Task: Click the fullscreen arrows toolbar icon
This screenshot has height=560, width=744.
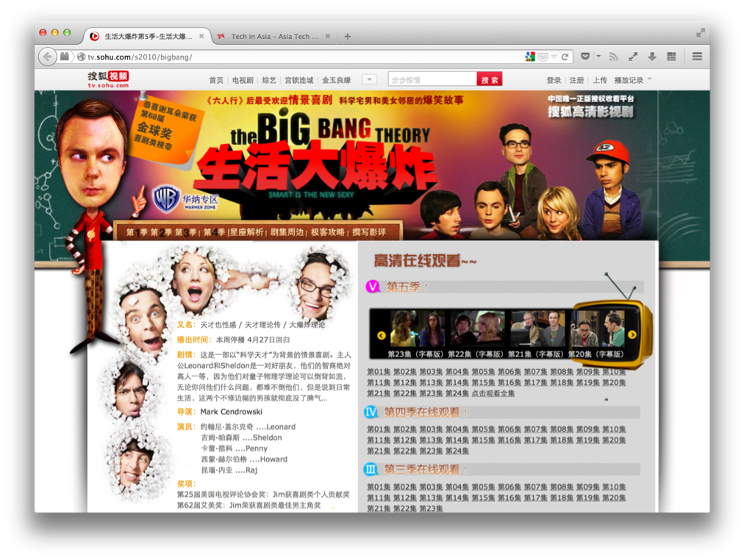Action: 633,57
